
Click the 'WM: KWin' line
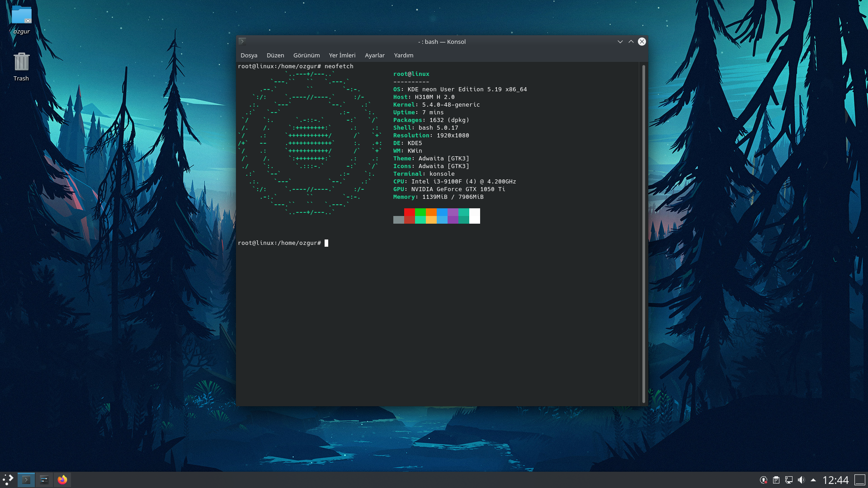click(x=408, y=151)
